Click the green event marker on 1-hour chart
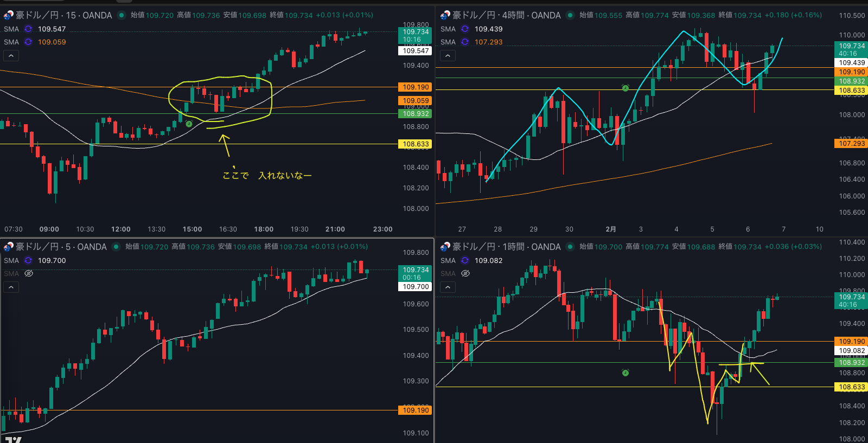 626,373
